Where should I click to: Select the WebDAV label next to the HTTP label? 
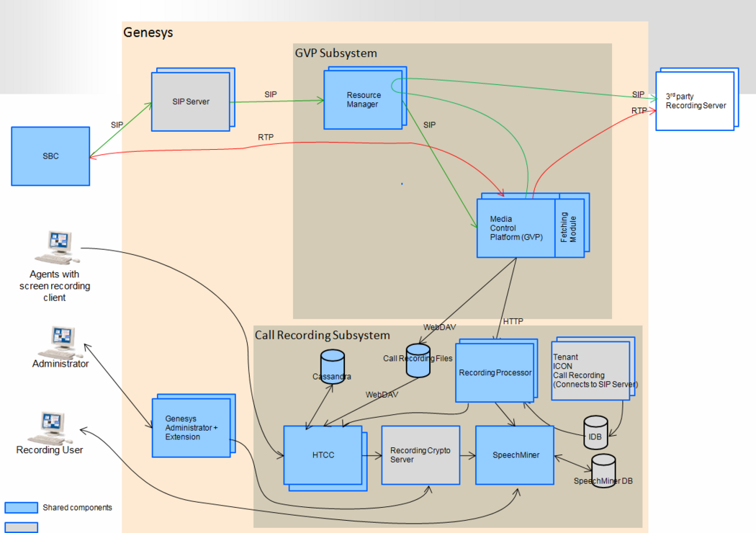(x=440, y=328)
